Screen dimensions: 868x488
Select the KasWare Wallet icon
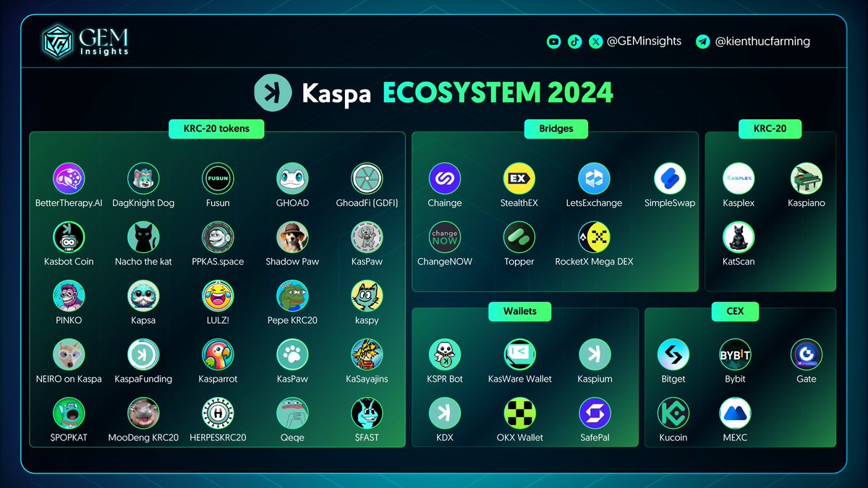click(x=519, y=354)
